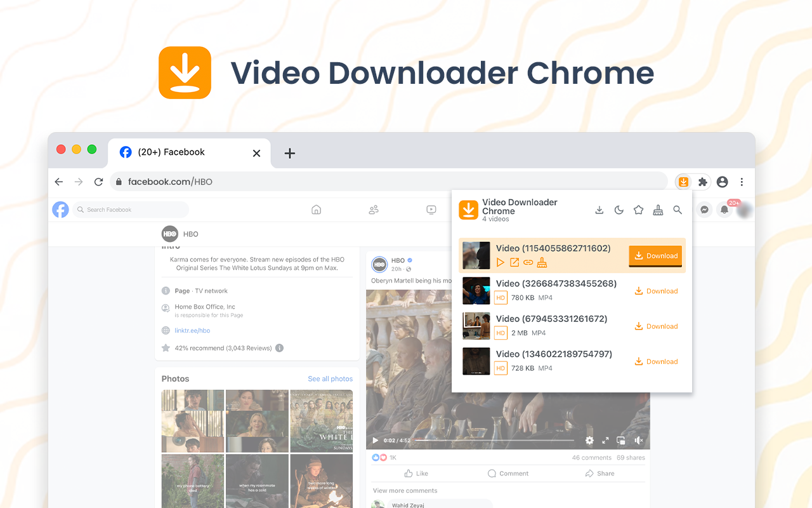
Task: Open Facebook notifications with 20+ badge
Action: click(x=724, y=209)
